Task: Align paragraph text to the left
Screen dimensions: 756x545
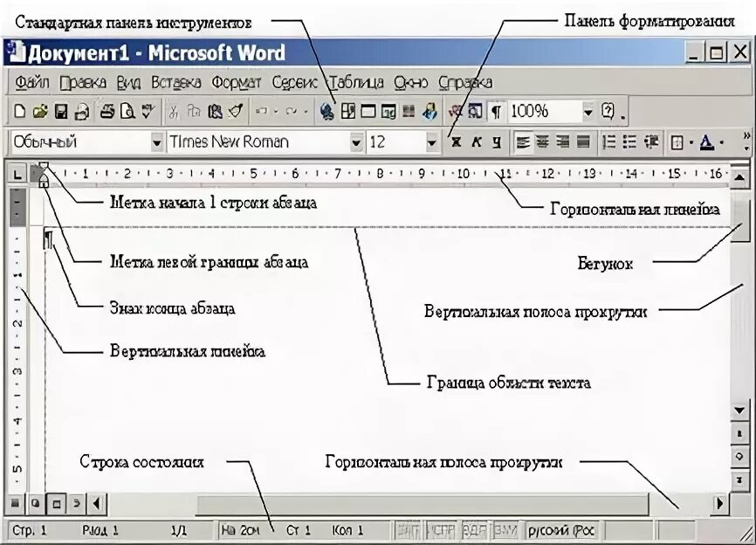Action: point(523,141)
